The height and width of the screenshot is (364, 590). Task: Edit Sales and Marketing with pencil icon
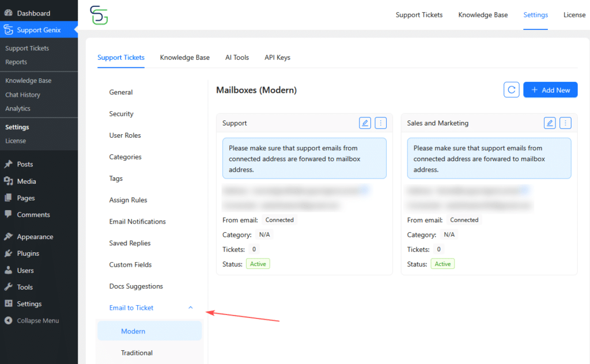pyautogui.click(x=549, y=123)
